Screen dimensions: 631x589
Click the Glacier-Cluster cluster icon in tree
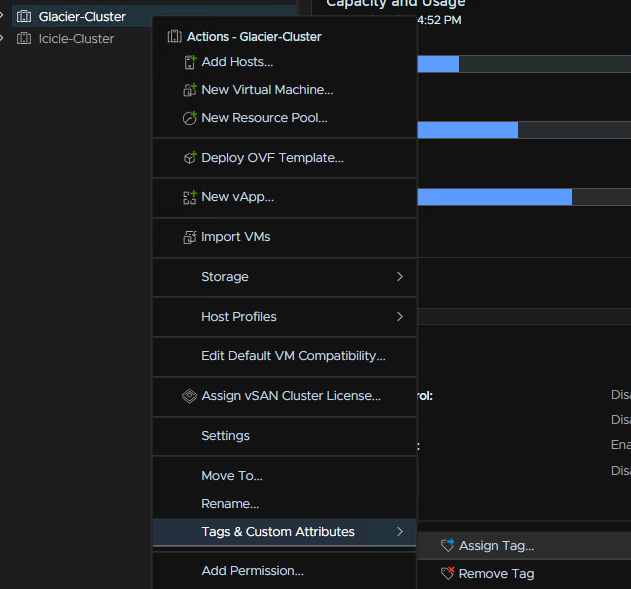coord(24,16)
